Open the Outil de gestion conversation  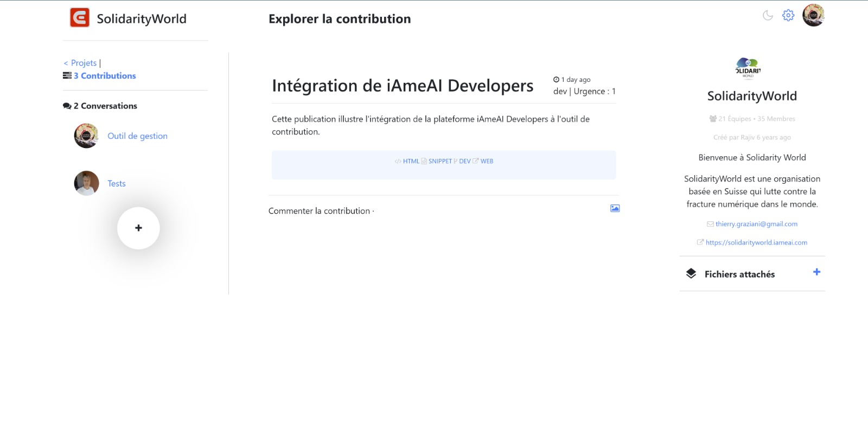[x=137, y=136]
